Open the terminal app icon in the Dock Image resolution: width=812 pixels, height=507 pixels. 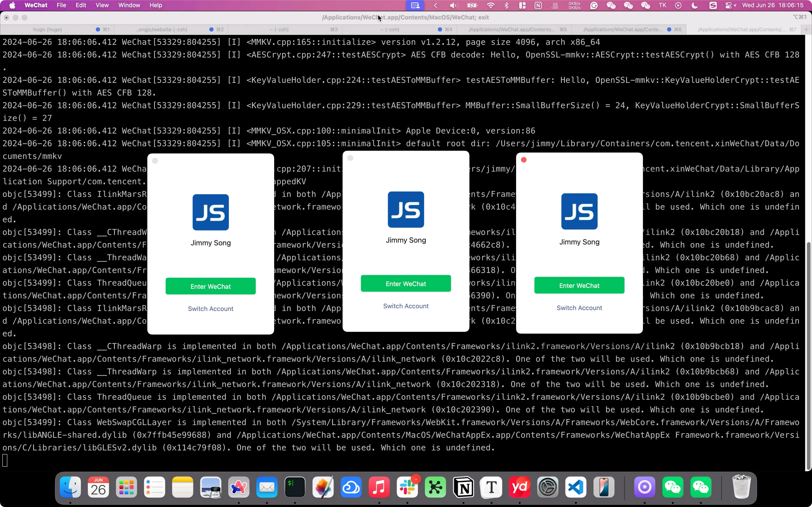[x=295, y=487]
